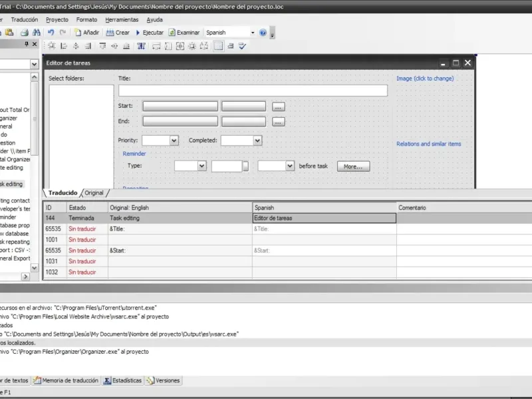Run the project with Ejecutar
The height and width of the screenshot is (399, 532).
150,33
